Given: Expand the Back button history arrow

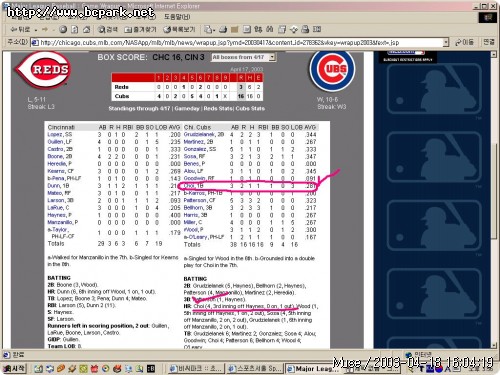Looking at the screenshot, I should (x=36, y=30).
